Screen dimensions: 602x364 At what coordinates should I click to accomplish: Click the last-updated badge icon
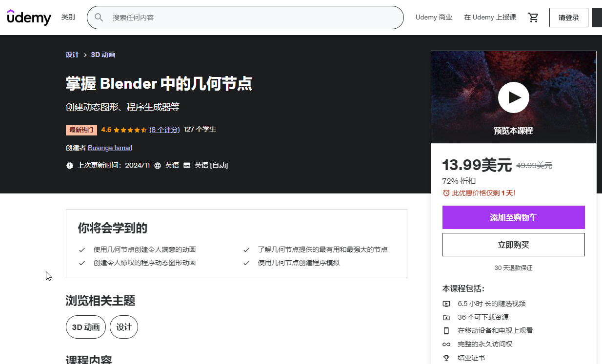tap(70, 166)
